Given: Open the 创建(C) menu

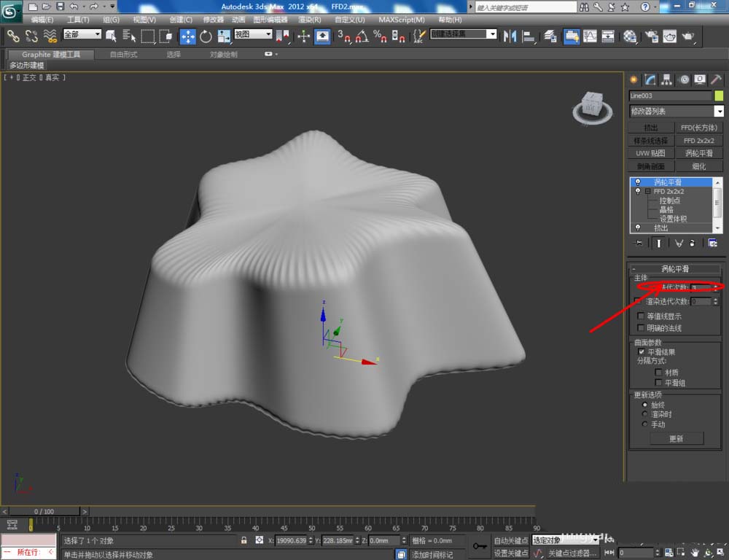Looking at the screenshot, I should click(x=181, y=20).
